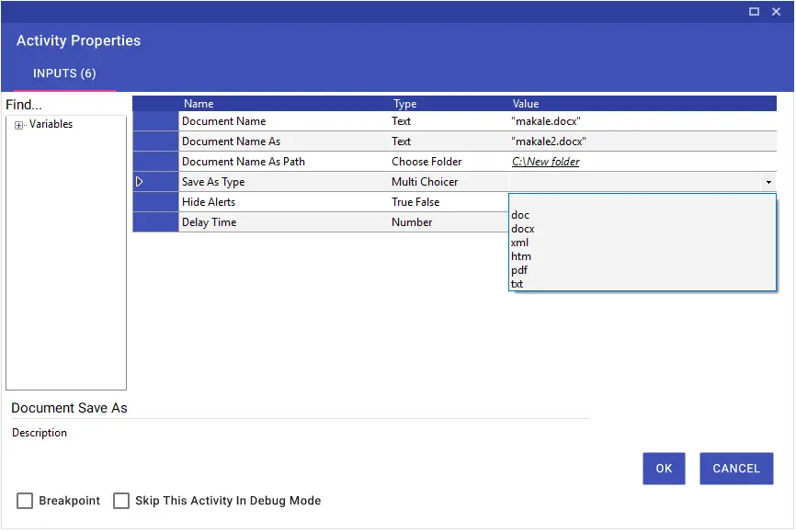Click the Description label

pyautogui.click(x=40, y=433)
